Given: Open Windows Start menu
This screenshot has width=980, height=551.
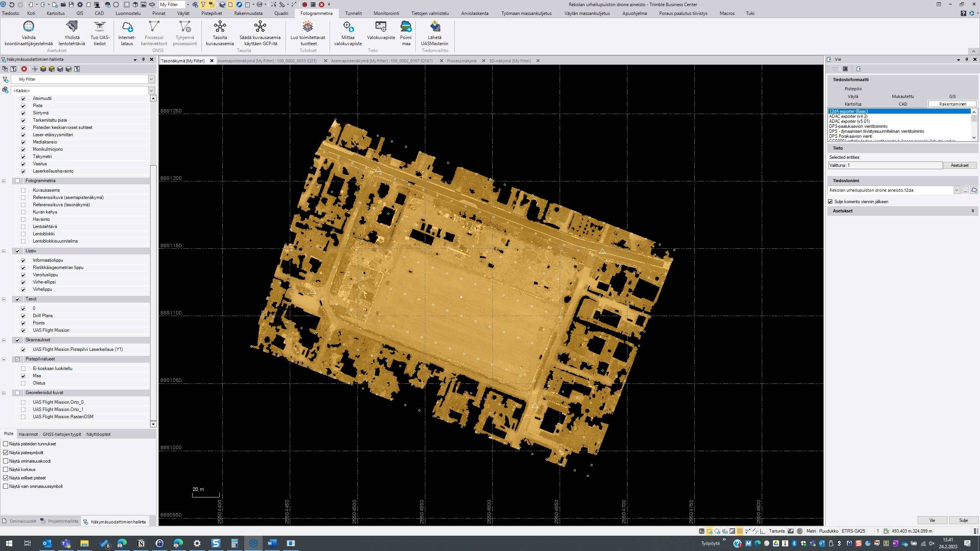Looking at the screenshot, I should [x=9, y=543].
